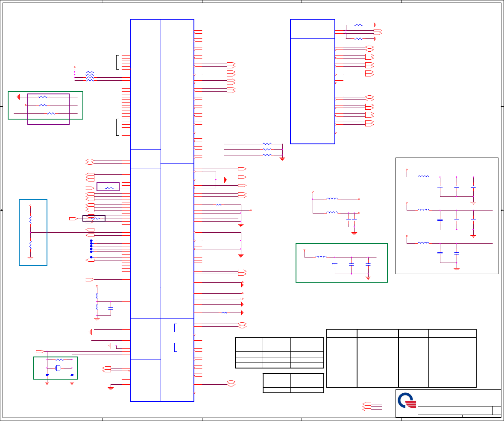Select the middle capacitor in lower-center green box

tap(352, 264)
